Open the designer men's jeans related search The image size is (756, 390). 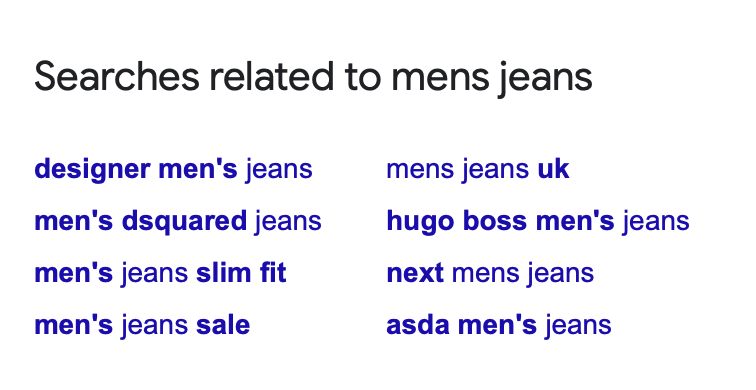(174, 170)
